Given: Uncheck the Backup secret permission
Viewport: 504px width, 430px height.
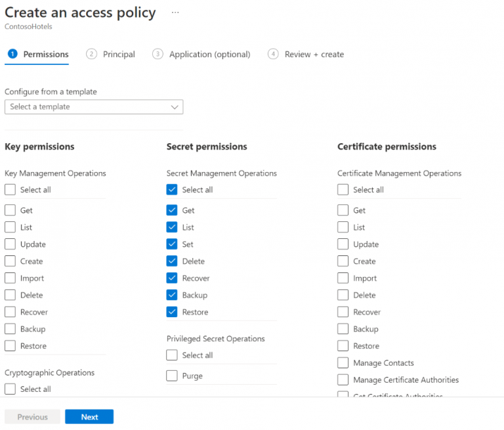Looking at the screenshot, I should click(172, 295).
